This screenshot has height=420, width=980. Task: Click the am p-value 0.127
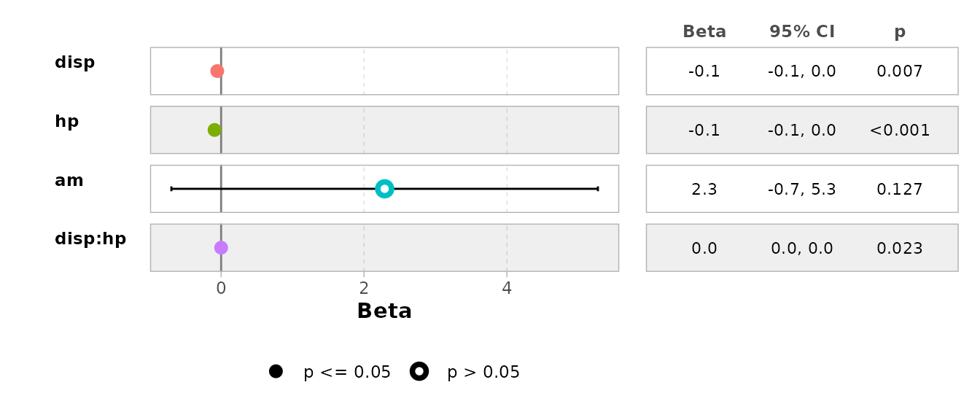(x=900, y=190)
